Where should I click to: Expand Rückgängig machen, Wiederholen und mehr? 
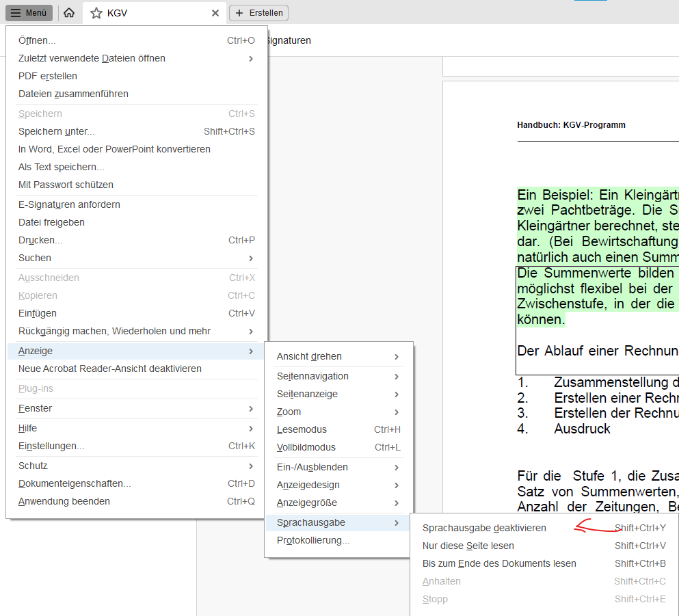136,331
